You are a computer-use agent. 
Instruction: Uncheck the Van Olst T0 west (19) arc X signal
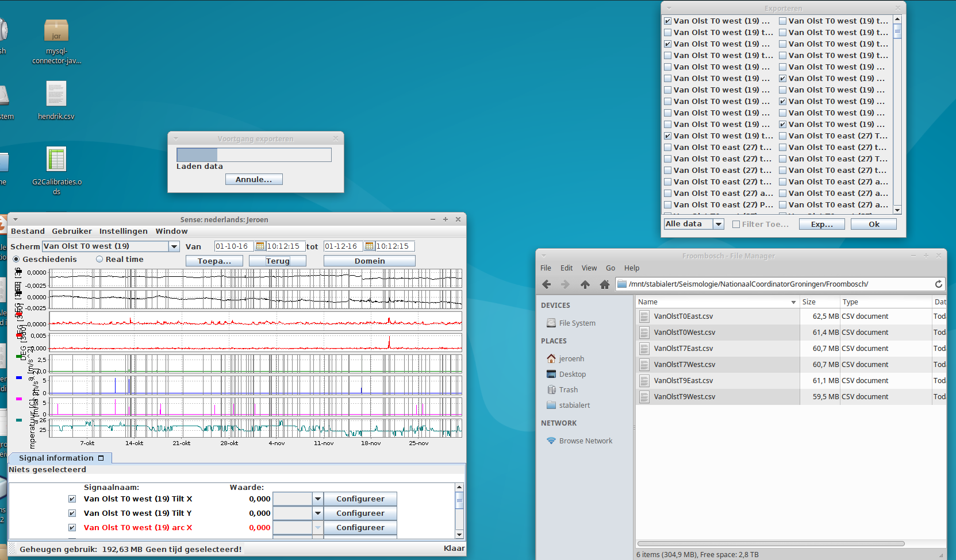(72, 528)
